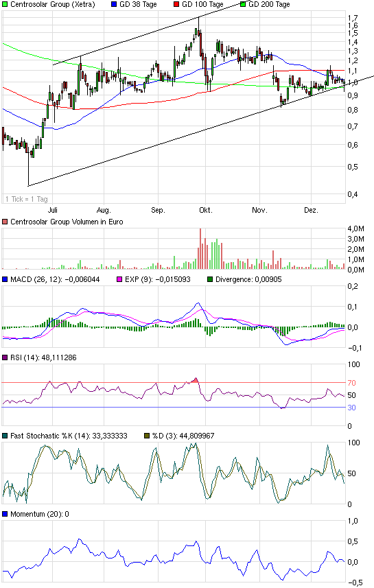Click the 0,4 price axis value

click(x=353, y=194)
